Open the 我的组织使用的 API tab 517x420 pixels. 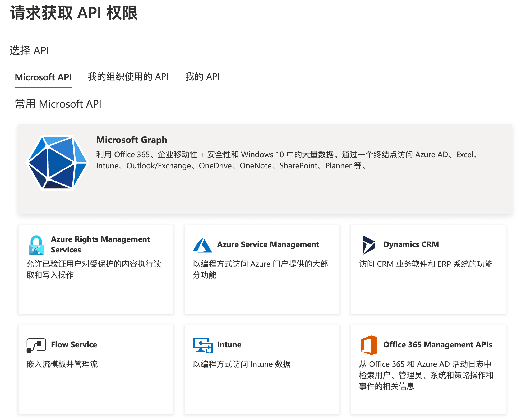[128, 77]
